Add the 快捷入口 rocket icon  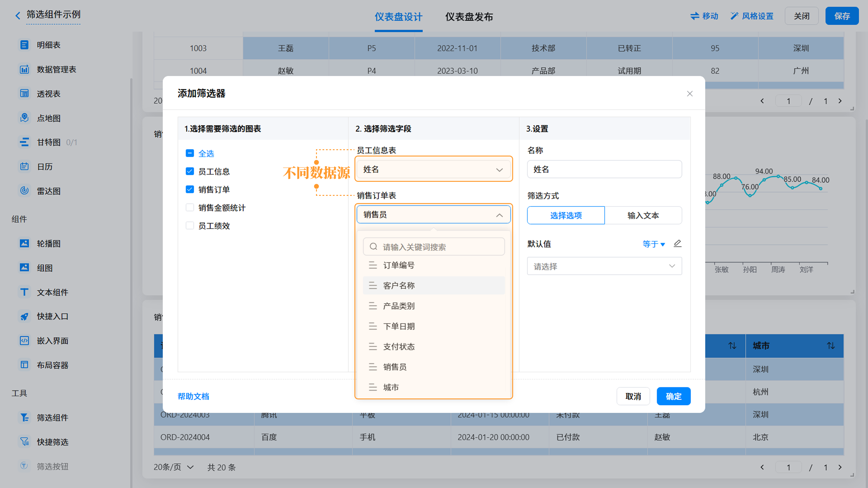[24, 316]
